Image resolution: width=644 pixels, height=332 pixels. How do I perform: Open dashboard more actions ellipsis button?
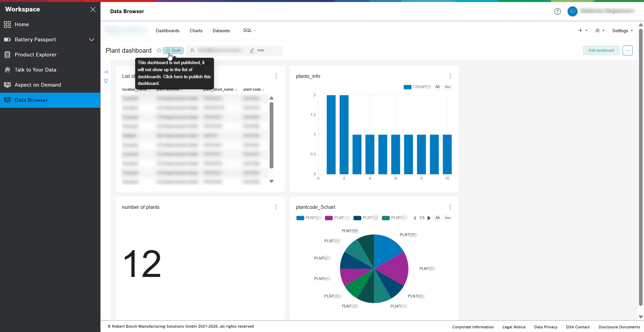pyautogui.click(x=627, y=50)
